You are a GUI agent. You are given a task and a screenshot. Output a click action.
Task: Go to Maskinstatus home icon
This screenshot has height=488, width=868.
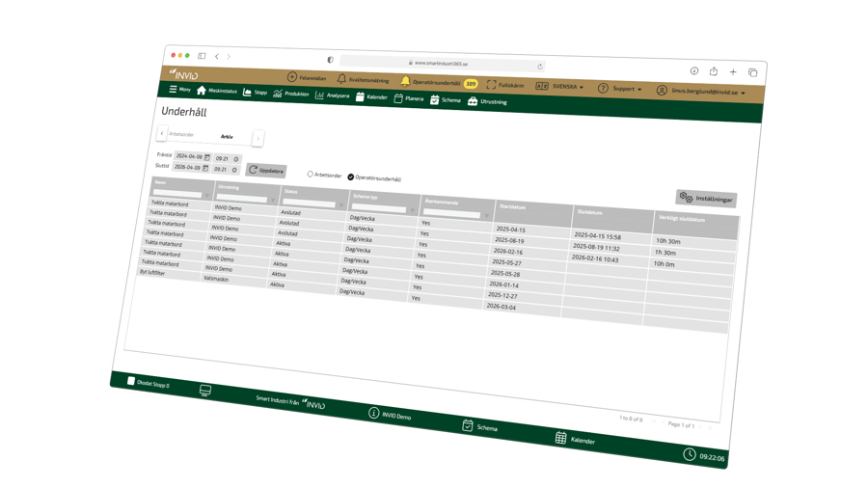coord(202,91)
